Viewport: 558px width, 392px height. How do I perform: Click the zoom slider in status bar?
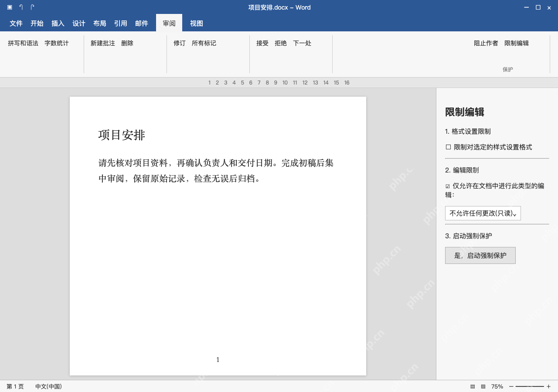click(x=530, y=386)
